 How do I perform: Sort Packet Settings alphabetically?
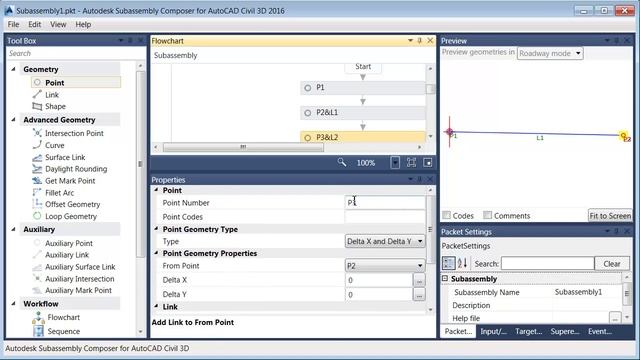click(x=462, y=263)
